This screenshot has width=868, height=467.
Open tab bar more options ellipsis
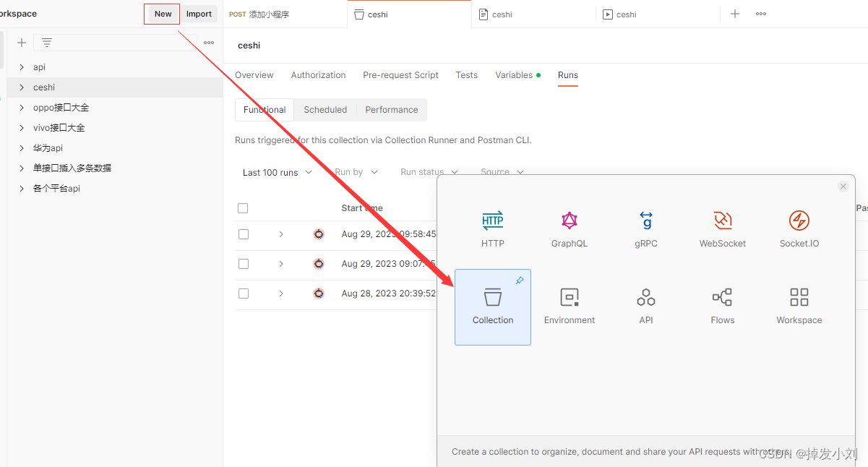(761, 14)
